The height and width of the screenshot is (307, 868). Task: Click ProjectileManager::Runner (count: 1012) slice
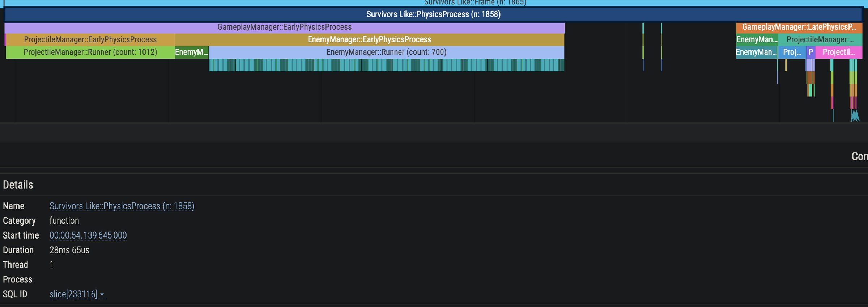[90, 52]
